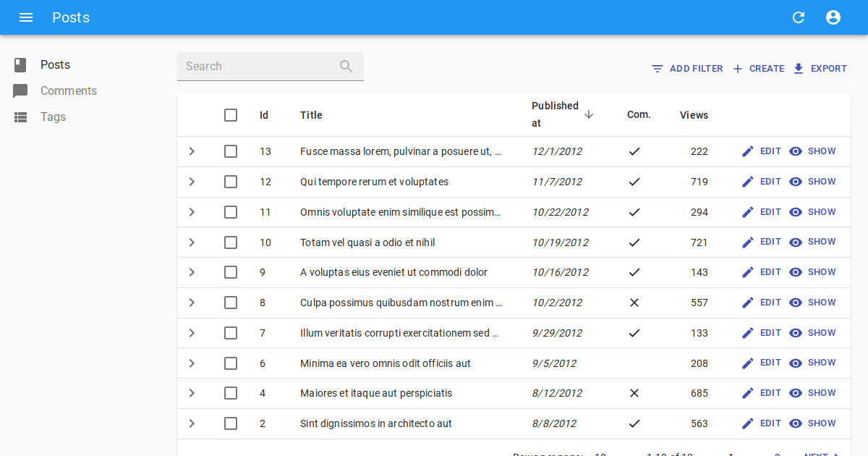
Task: Go to Tags in the sidebar
Action: click(53, 117)
